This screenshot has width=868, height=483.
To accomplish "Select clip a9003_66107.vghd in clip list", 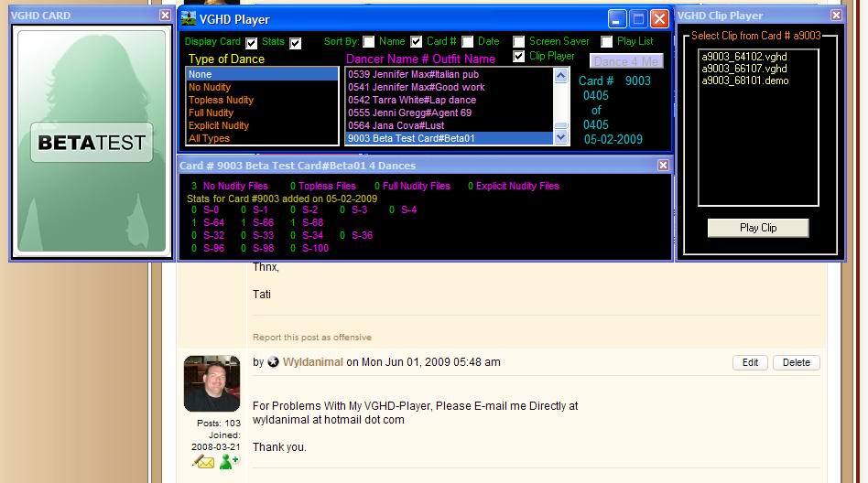I will [x=743, y=69].
